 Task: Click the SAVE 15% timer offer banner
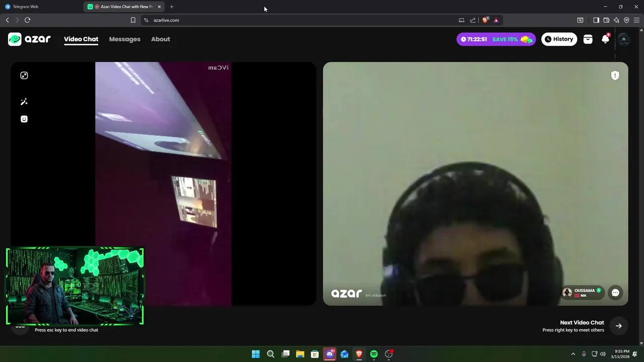496,39
